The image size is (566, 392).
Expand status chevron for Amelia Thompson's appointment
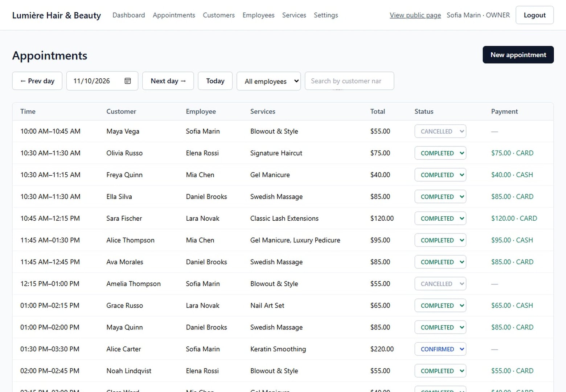pyautogui.click(x=462, y=284)
